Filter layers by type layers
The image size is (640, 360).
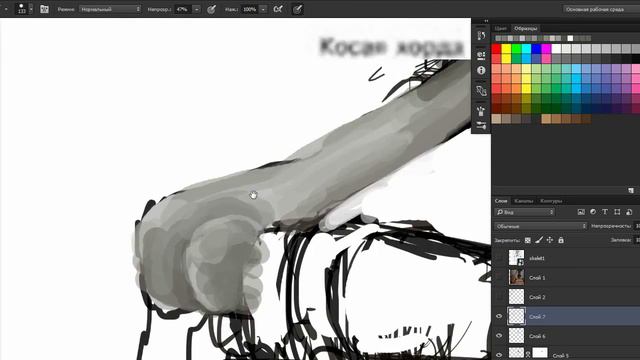click(605, 212)
